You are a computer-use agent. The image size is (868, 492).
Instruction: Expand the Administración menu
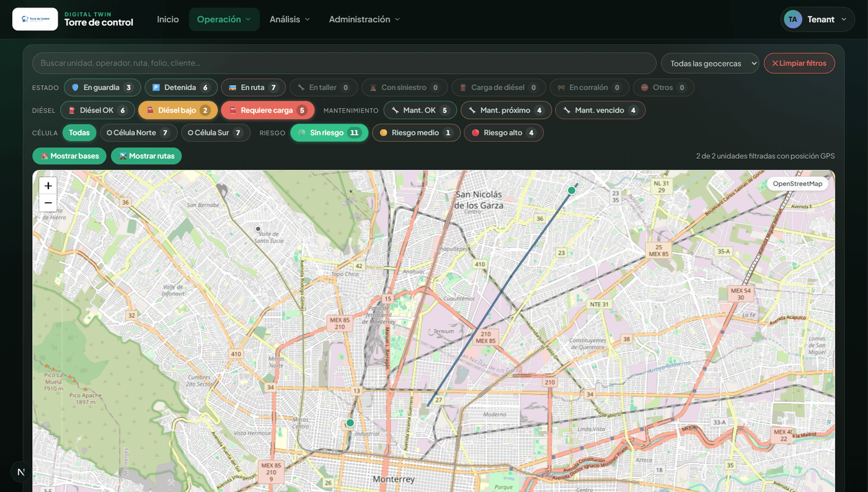click(365, 19)
